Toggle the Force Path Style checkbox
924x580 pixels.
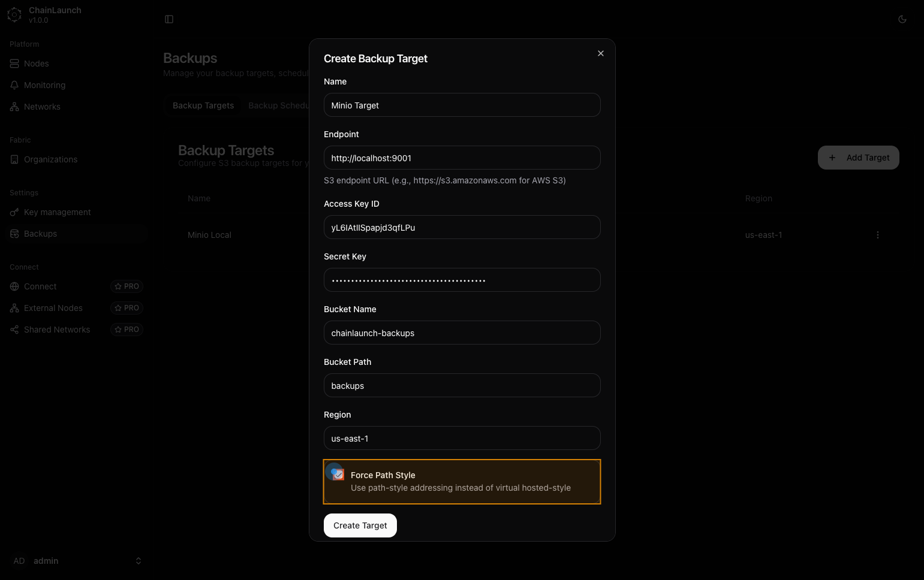[x=338, y=475]
